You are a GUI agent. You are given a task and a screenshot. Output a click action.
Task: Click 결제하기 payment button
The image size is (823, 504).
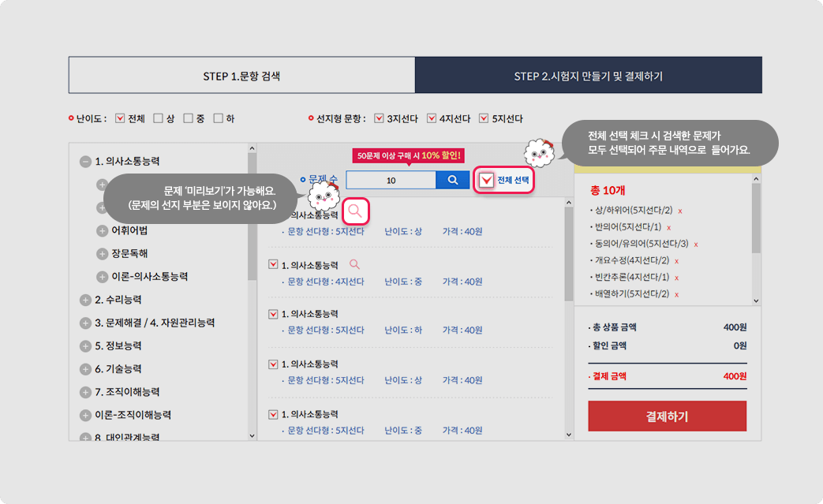(667, 416)
